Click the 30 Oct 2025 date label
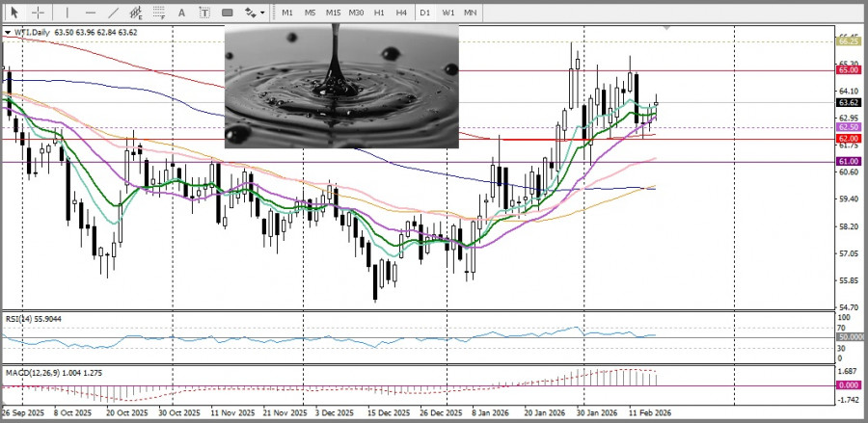The width and height of the screenshot is (868, 423). [x=179, y=413]
